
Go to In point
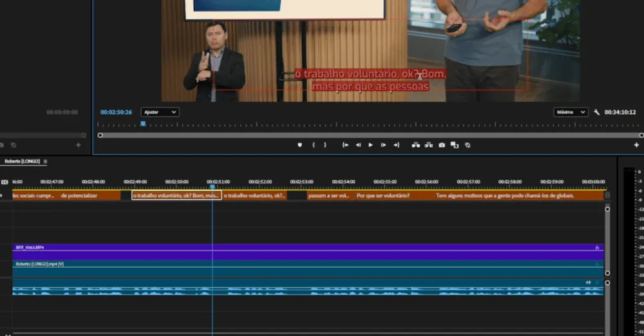345,145
